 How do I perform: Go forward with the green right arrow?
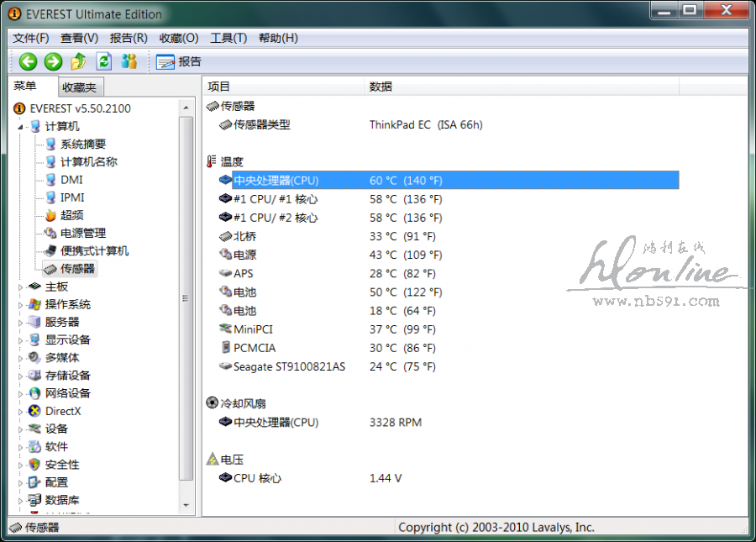[53, 61]
